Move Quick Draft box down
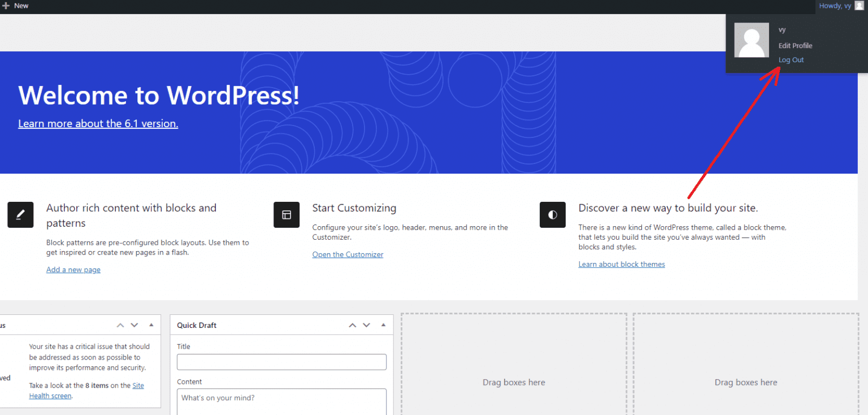The width and height of the screenshot is (868, 415). click(366, 325)
